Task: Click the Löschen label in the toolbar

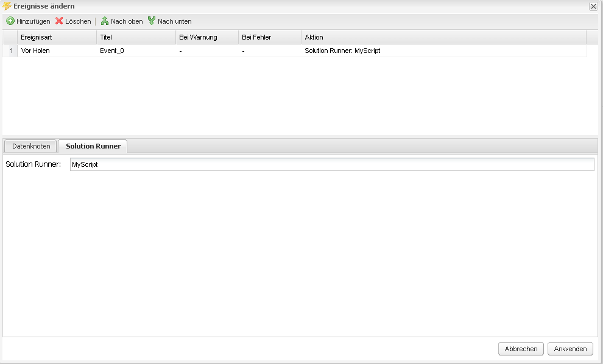Action: (78, 21)
